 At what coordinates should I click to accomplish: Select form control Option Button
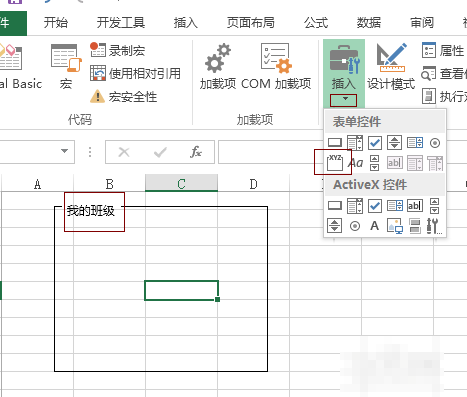435,143
